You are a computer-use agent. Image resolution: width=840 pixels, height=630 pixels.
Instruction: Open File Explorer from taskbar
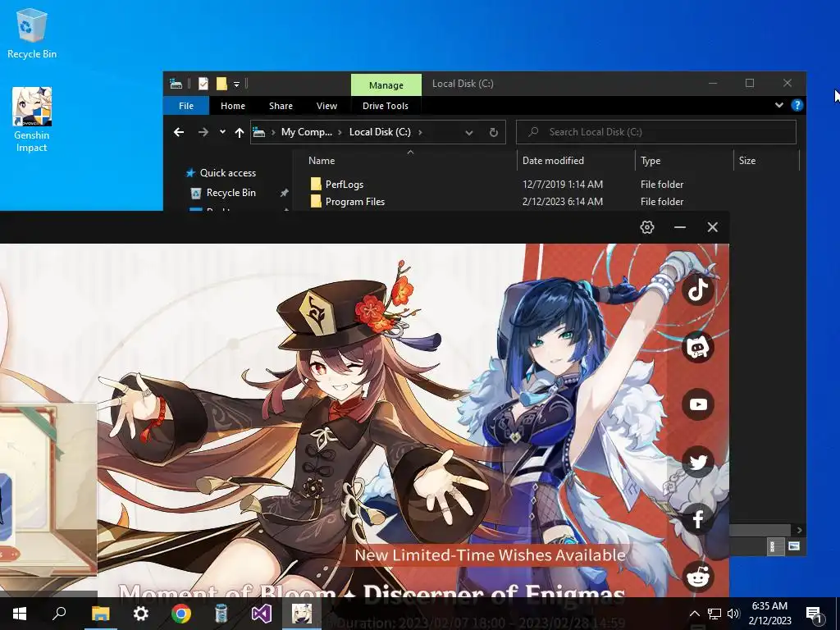(100, 614)
